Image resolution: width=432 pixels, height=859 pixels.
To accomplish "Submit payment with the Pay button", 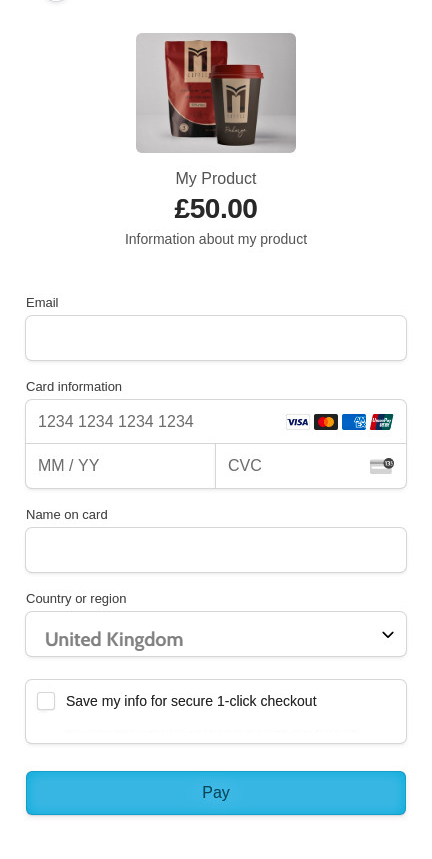I will [216, 793].
